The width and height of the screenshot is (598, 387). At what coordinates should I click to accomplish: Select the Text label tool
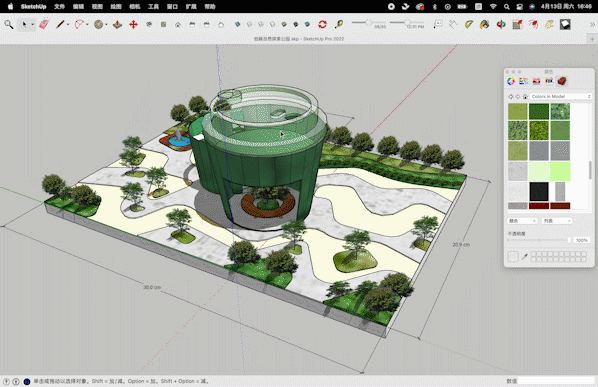[x=438, y=24]
